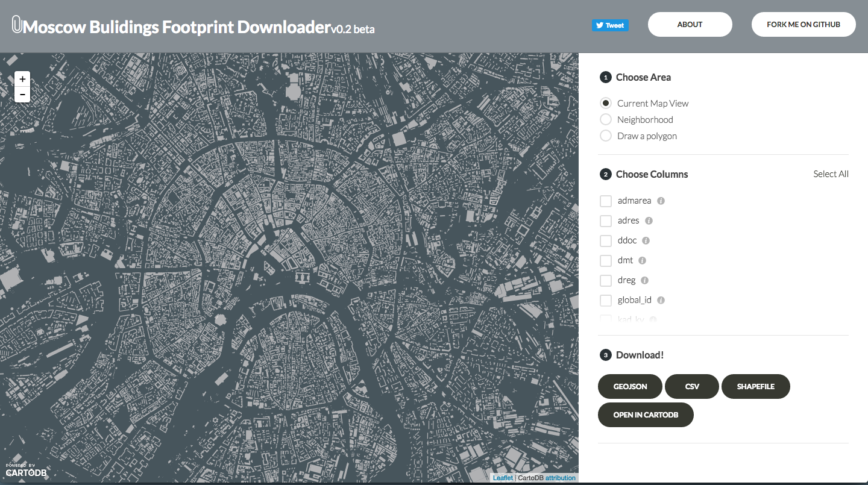Download data as GEOJSON

[630, 386]
